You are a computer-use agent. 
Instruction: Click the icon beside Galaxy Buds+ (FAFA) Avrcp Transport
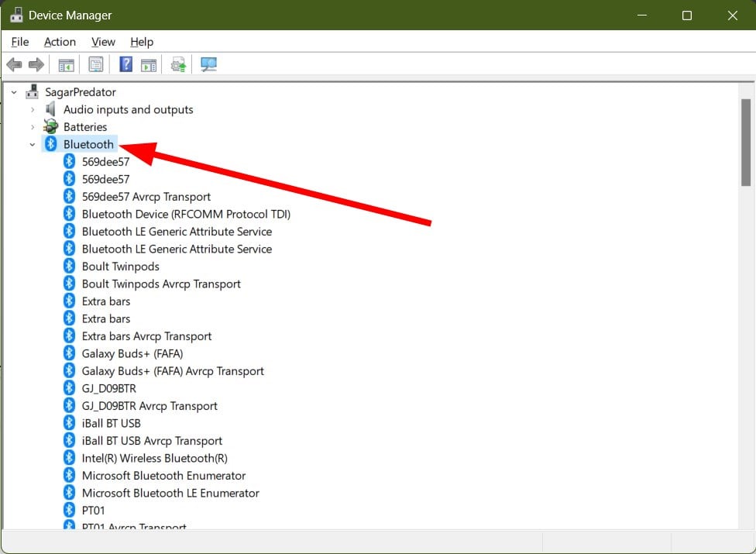point(70,371)
